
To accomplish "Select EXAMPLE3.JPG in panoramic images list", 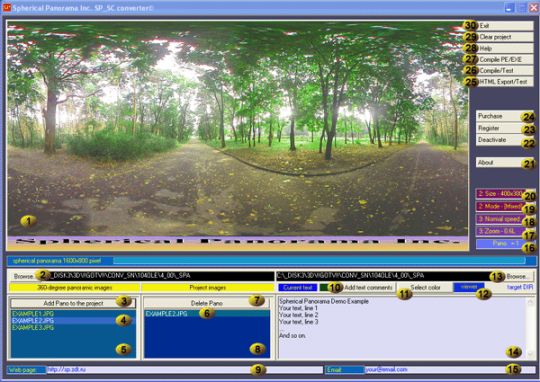I will click(x=73, y=327).
